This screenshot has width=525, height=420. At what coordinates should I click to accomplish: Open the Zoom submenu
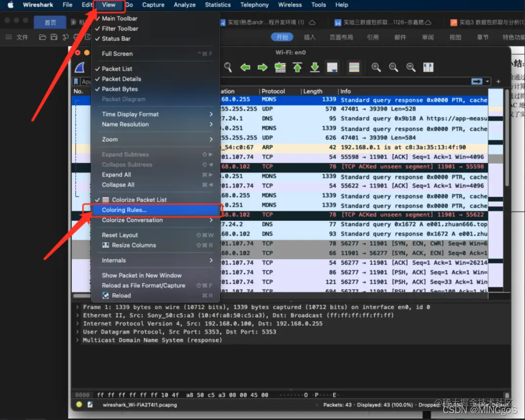[156, 140]
